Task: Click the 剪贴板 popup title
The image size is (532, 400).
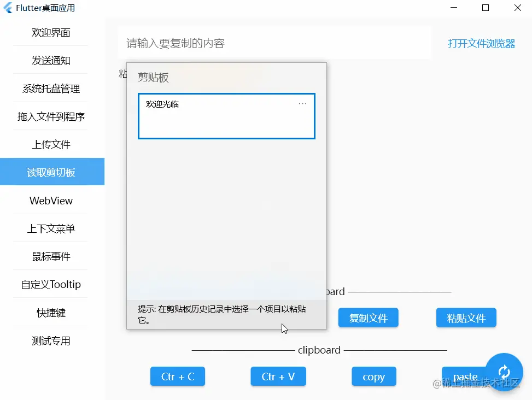Action: (x=153, y=77)
